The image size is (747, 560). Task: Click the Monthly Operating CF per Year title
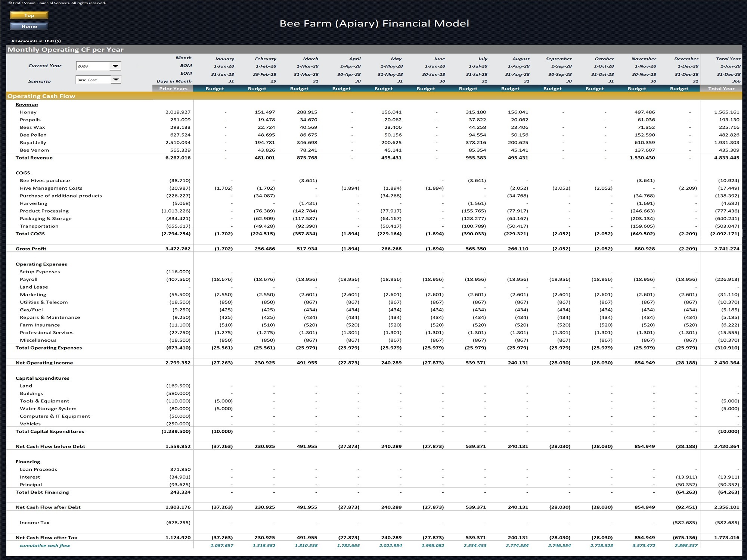point(66,49)
